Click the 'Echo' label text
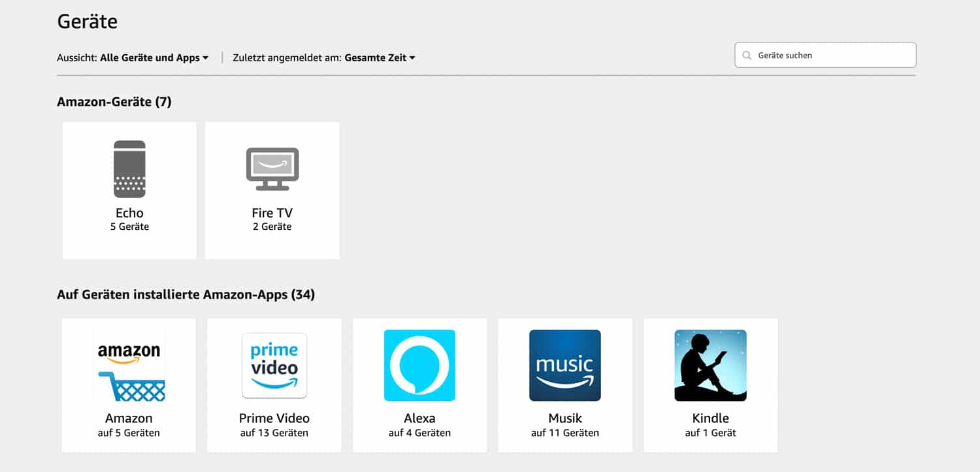This screenshot has height=472, width=980. 129,213
